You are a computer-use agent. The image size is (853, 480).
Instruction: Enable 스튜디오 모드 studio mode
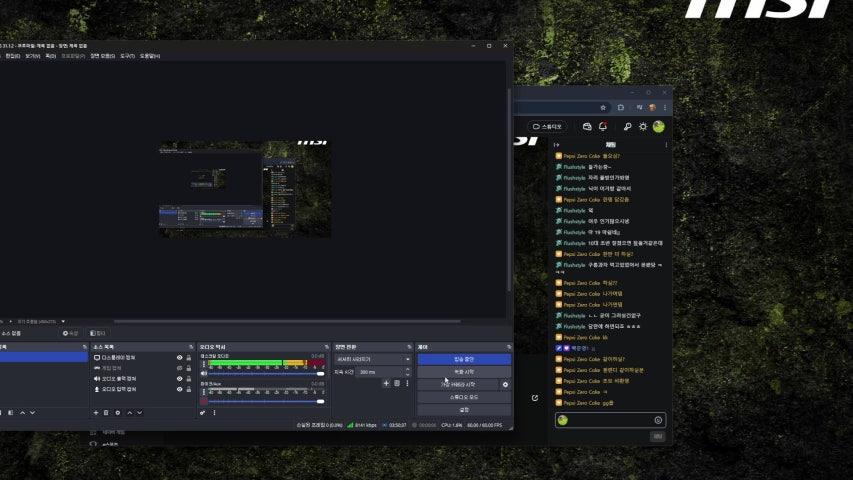tap(464, 397)
